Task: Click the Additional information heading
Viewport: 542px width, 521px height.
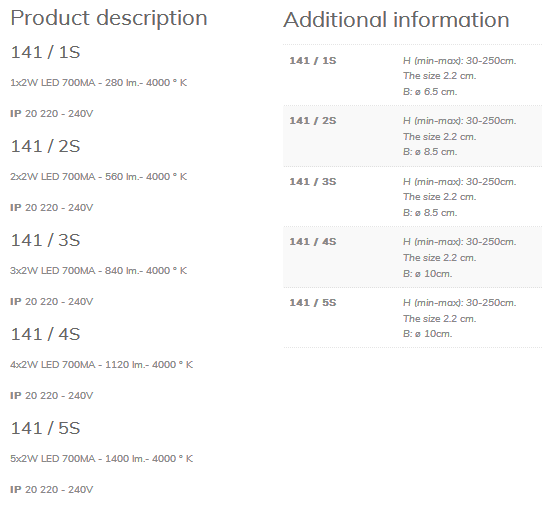Action: [x=396, y=20]
